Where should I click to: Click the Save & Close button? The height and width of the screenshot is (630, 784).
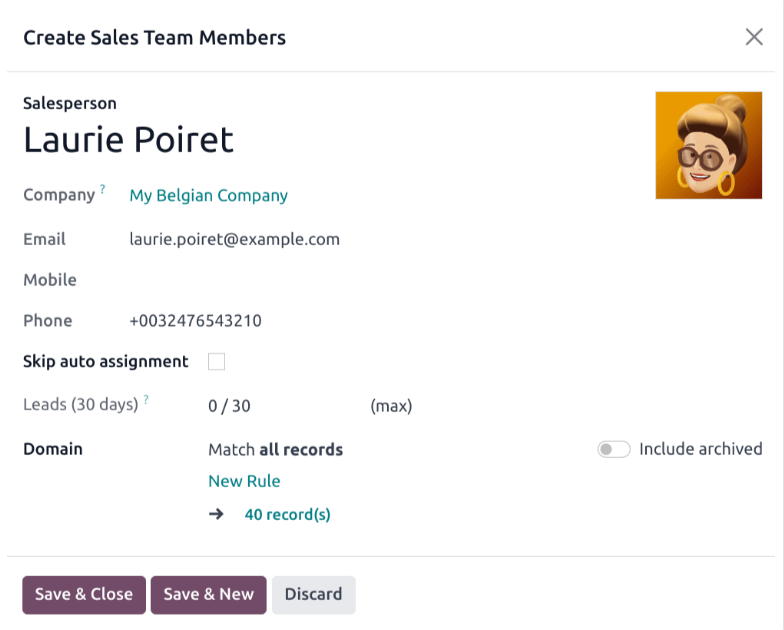coord(84,594)
